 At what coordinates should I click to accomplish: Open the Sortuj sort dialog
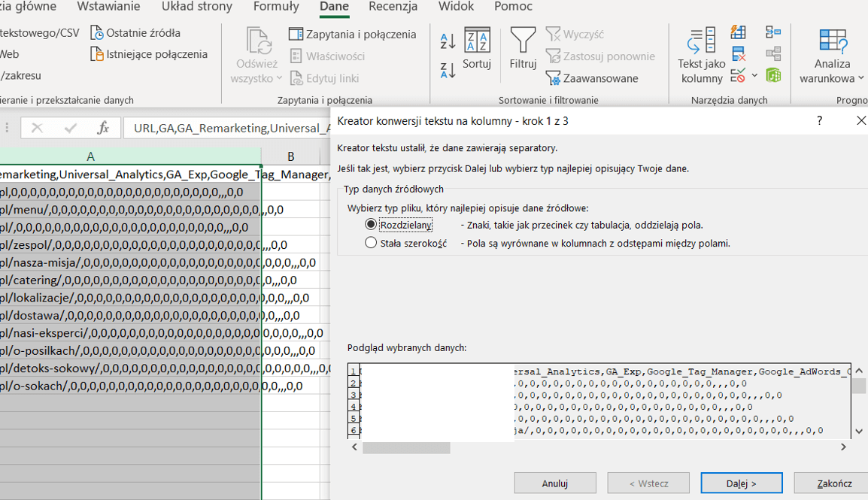pos(477,48)
